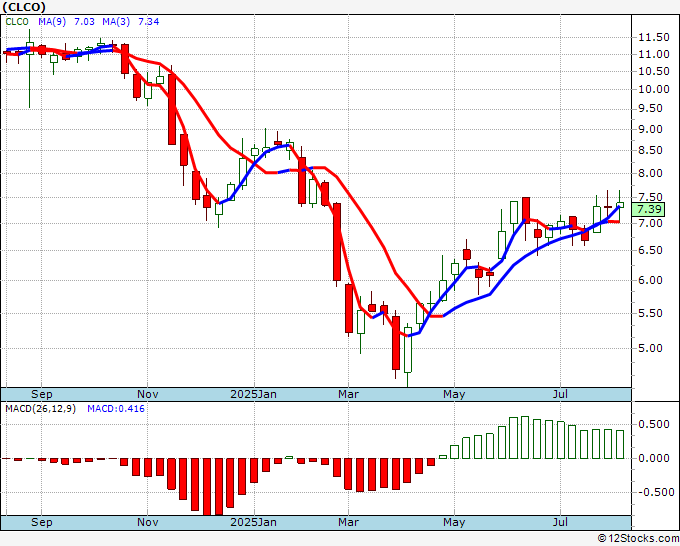Click Nov on the price chart time axis
This screenshot has width=680, height=546.
tap(147, 395)
